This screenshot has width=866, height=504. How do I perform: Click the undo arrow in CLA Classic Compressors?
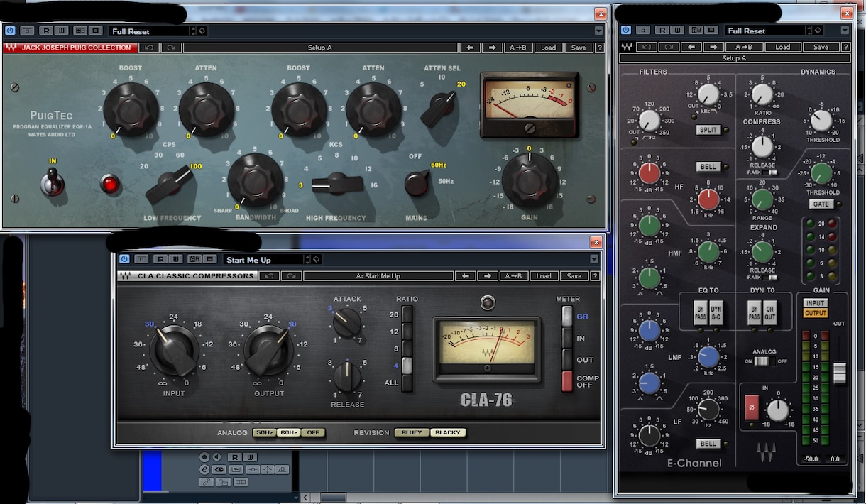tap(268, 276)
